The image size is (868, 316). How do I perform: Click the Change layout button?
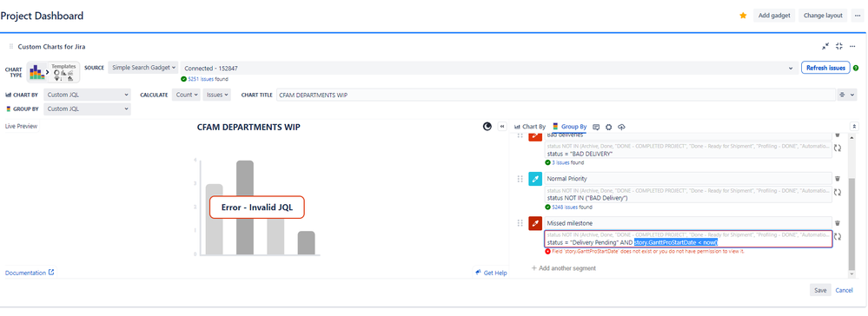pyautogui.click(x=823, y=16)
